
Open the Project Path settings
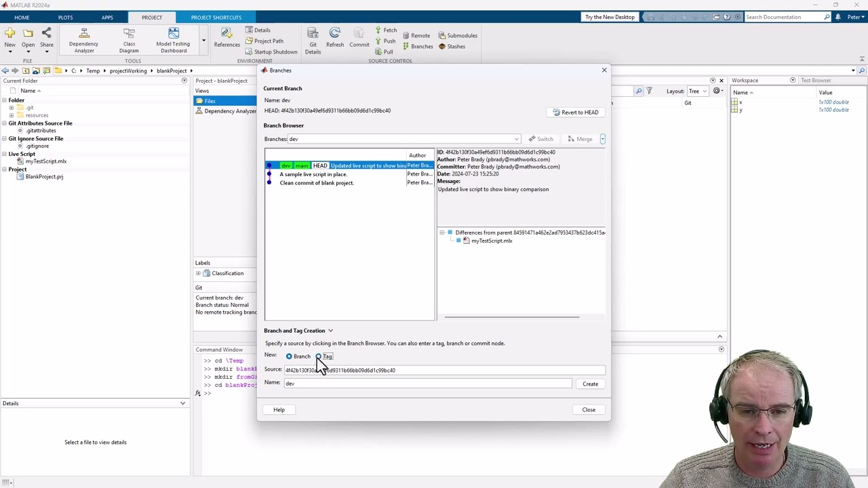click(264, 41)
